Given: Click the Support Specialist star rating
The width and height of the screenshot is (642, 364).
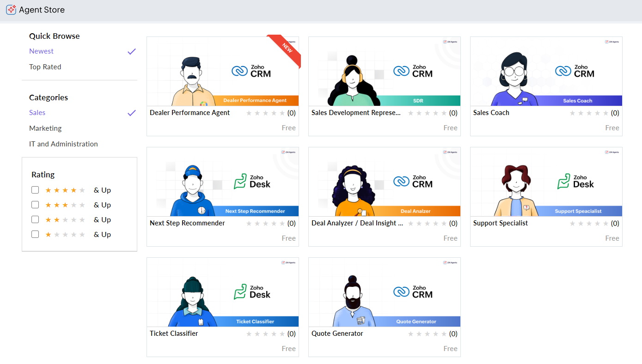Looking at the screenshot, I should point(589,224).
